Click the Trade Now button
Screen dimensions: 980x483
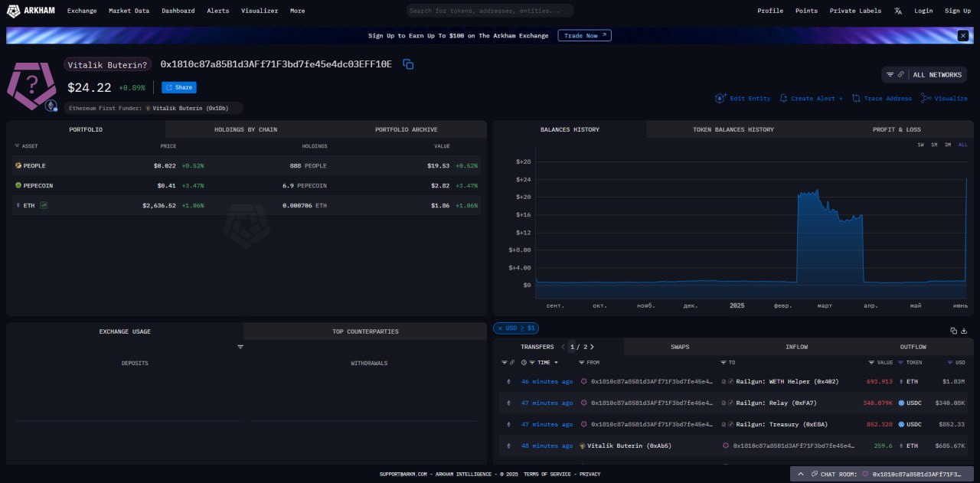[x=585, y=35]
